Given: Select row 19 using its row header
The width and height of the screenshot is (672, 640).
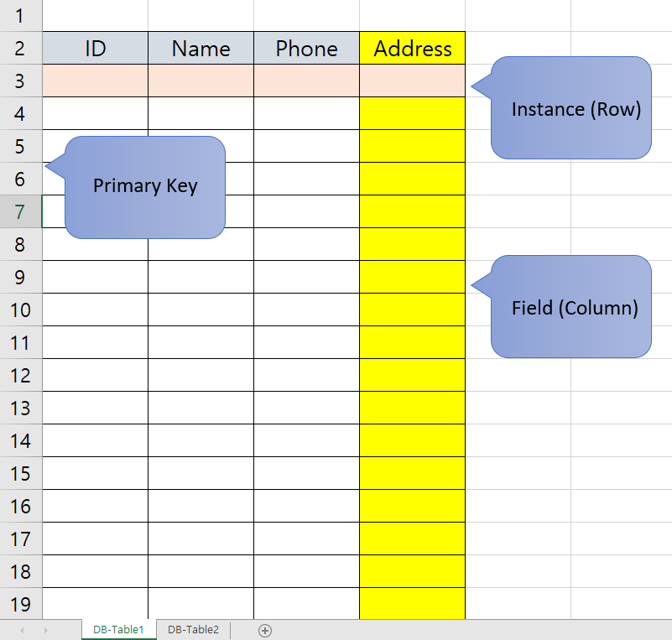Looking at the screenshot, I should [x=20, y=603].
